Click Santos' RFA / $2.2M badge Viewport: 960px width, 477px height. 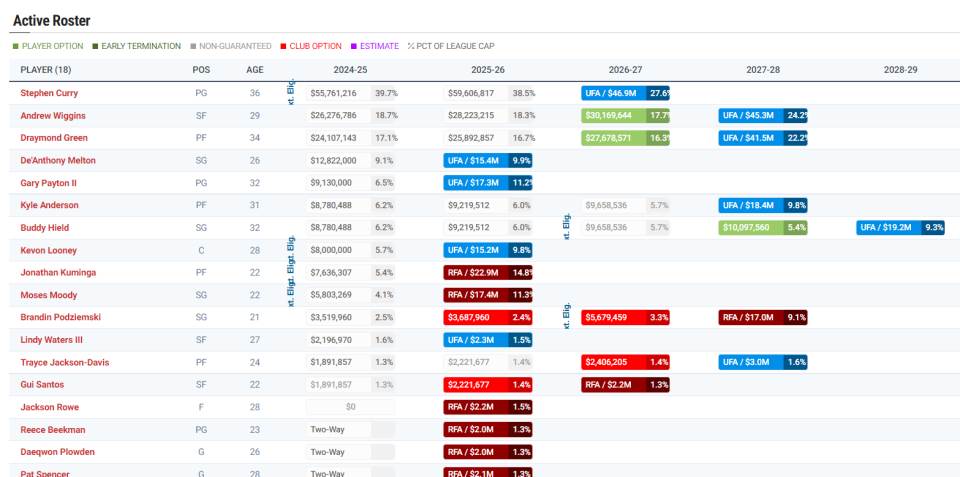pyautogui.click(x=625, y=385)
